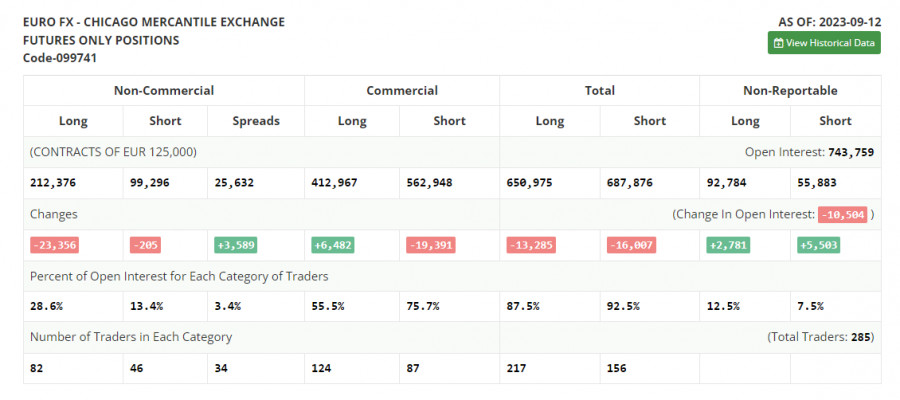Select the Non-Commercial column group header
Screen dimensions: 900x400
click(163, 90)
